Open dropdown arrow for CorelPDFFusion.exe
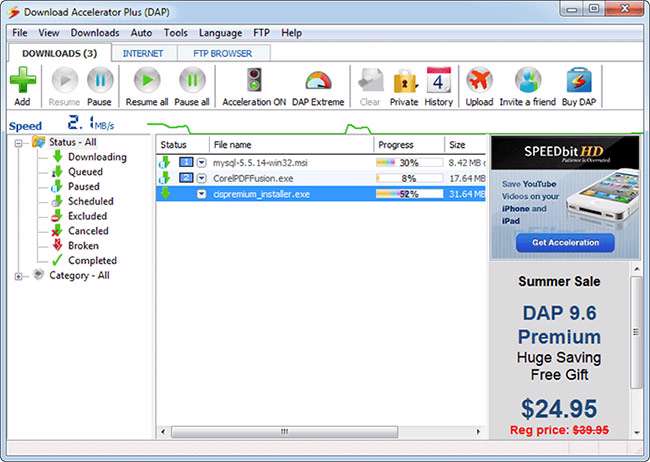 201,179
